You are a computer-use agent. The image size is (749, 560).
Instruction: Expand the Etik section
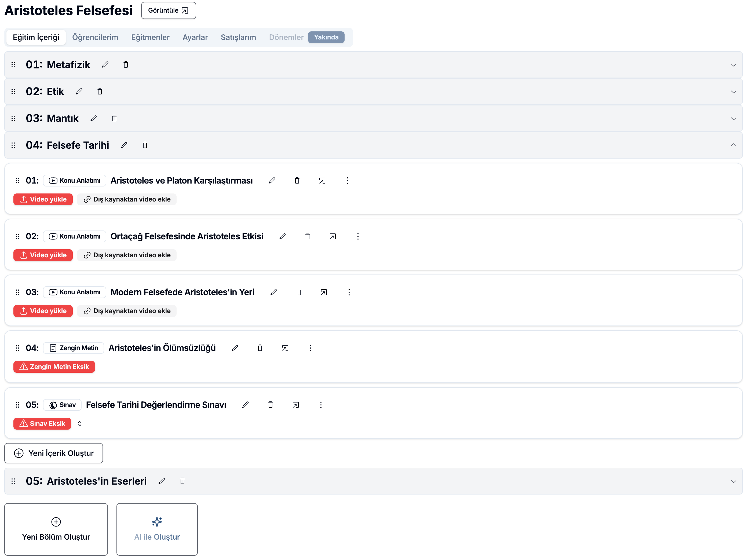[x=733, y=92]
